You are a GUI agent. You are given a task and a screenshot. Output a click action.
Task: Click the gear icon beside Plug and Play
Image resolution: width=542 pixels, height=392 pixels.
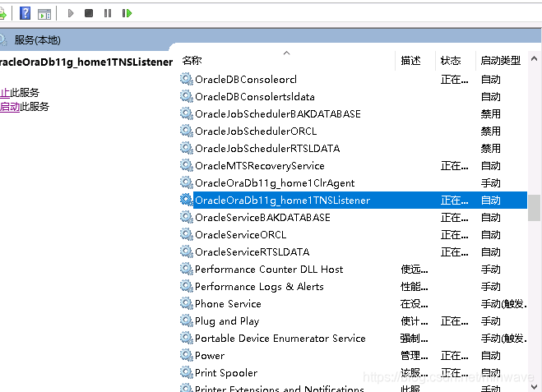point(187,321)
